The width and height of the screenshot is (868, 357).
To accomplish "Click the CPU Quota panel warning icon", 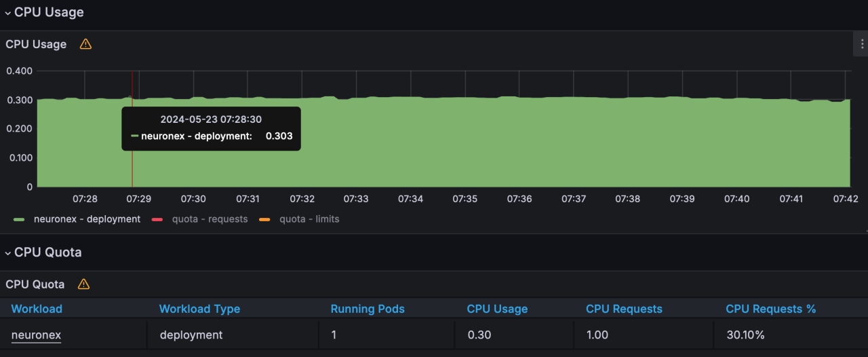I will (83, 284).
